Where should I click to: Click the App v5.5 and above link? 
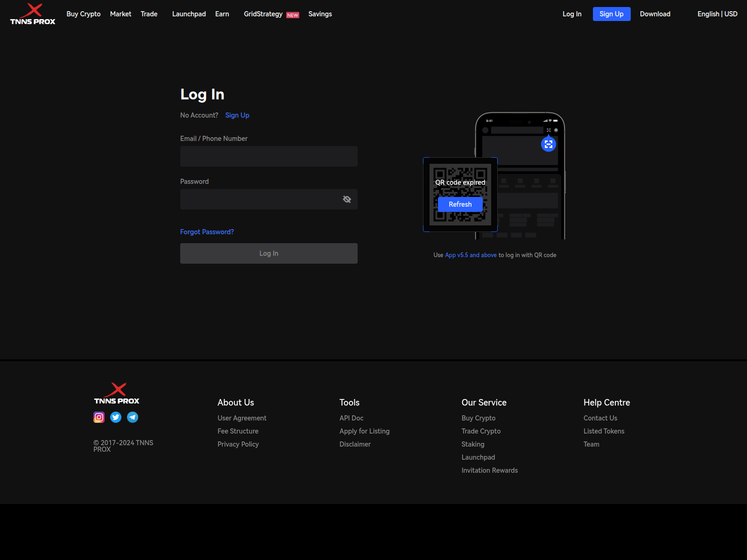pos(471,255)
